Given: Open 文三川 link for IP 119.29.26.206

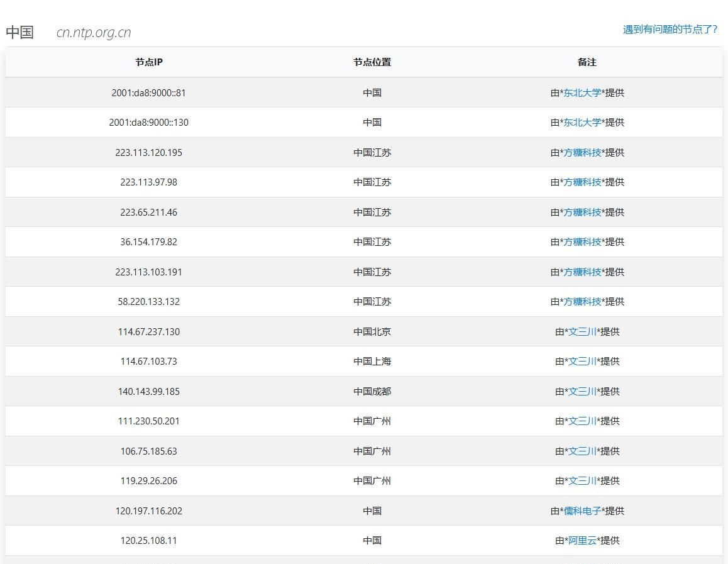Looking at the screenshot, I should (x=582, y=480).
